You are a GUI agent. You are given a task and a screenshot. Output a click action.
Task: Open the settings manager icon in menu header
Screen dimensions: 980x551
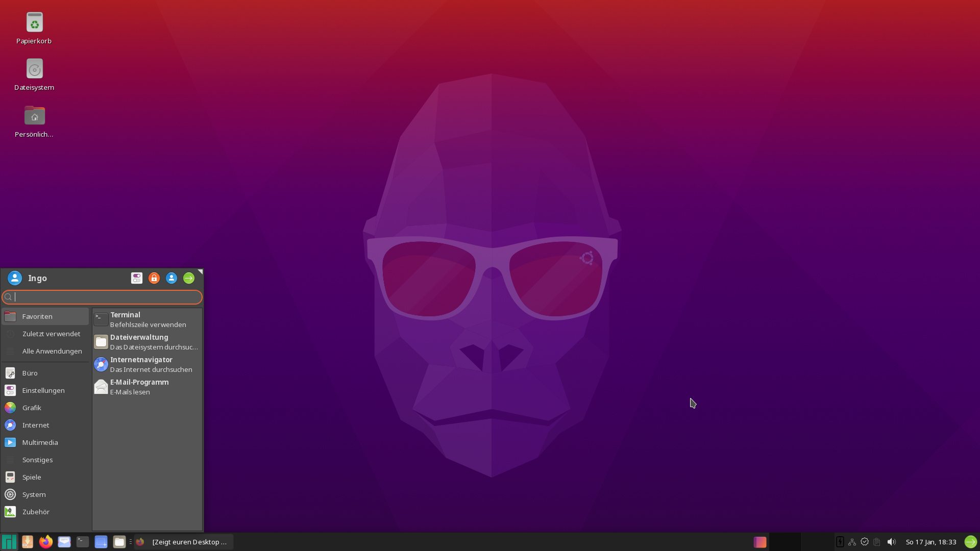tap(136, 278)
